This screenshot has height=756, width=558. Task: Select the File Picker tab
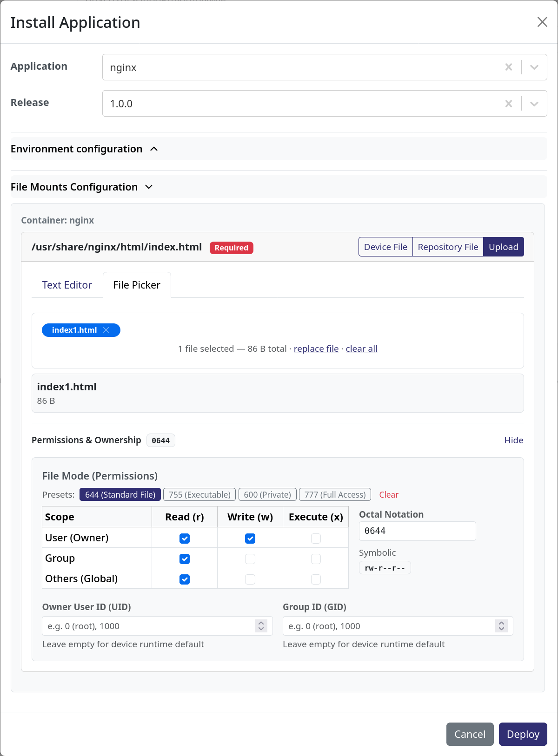(137, 285)
